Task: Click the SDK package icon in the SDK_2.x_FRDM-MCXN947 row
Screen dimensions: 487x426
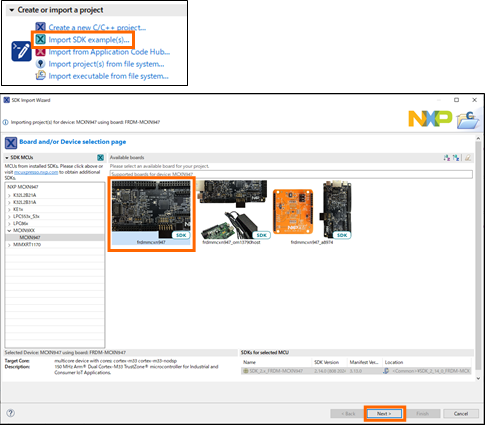Action: pos(246,371)
